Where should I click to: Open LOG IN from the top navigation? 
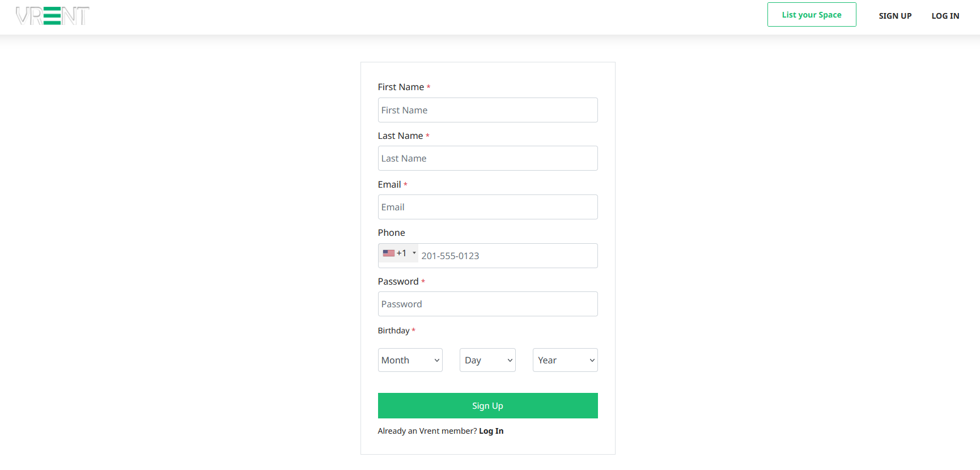(945, 16)
